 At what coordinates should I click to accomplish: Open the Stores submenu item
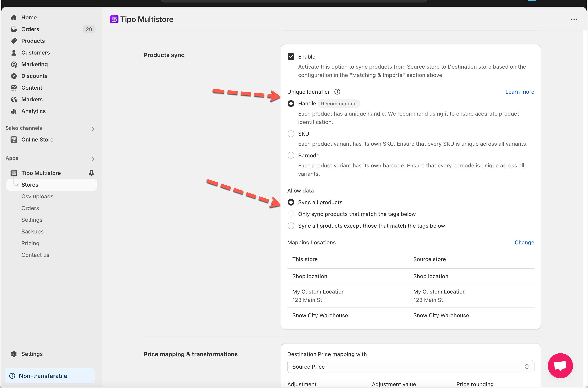pyautogui.click(x=52, y=185)
